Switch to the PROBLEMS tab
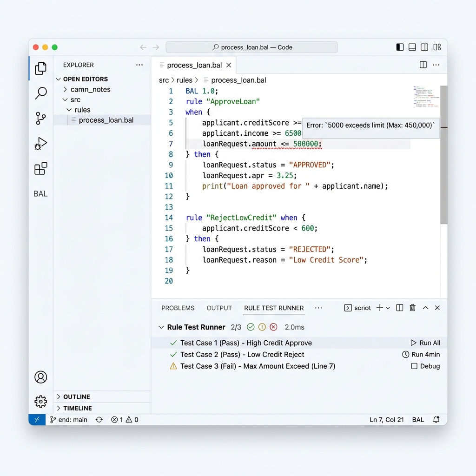This screenshot has height=476, width=476. pos(178,308)
